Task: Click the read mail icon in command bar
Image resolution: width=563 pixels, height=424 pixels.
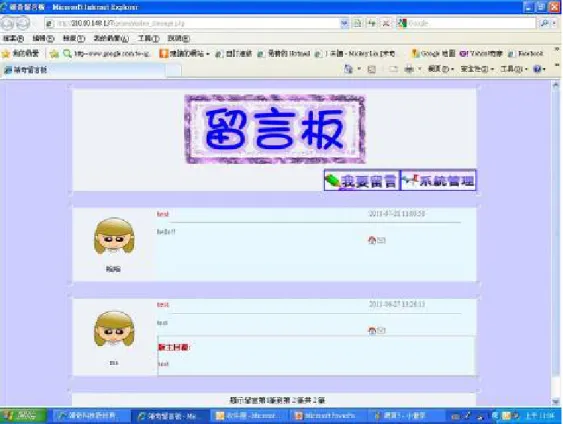Action: tap(393, 69)
